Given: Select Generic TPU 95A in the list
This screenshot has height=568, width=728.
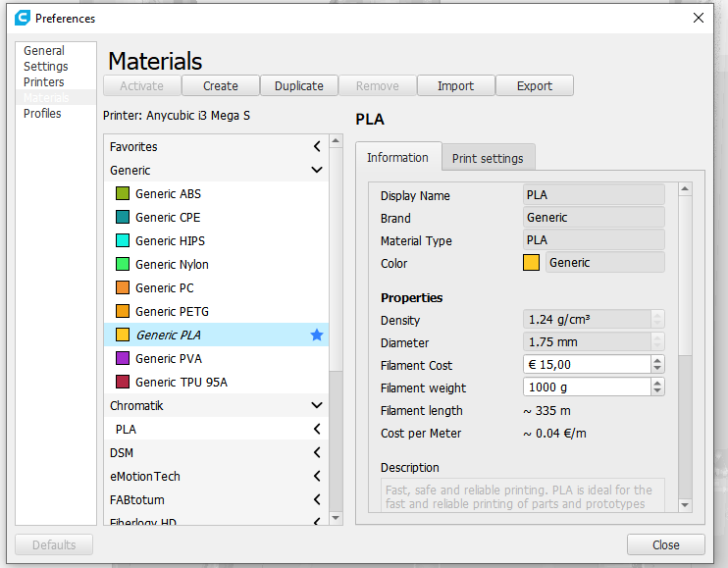Looking at the screenshot, I should point(217,382).
